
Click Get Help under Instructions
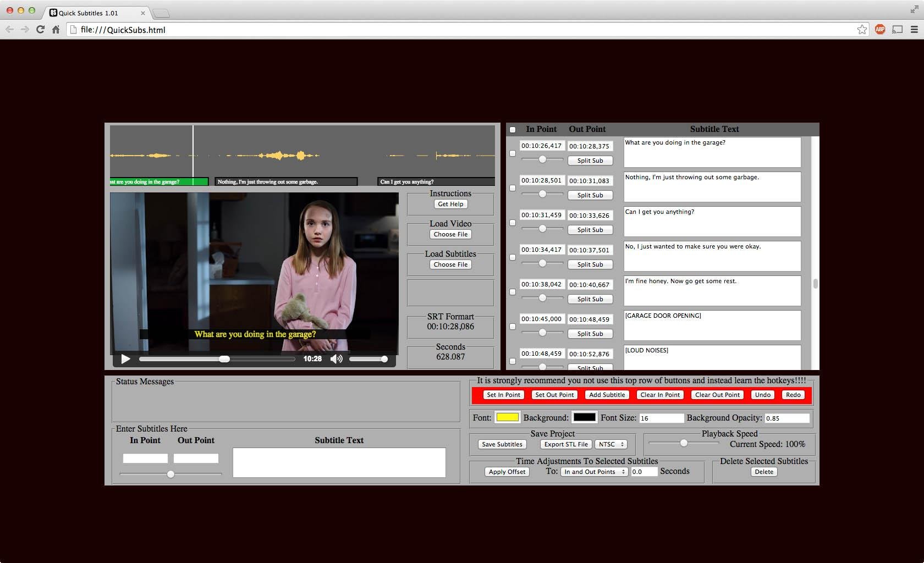(x=450, y=204)
